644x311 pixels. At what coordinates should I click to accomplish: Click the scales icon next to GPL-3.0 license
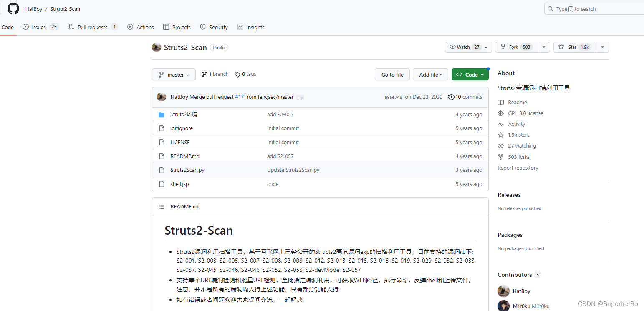click(x=501, y=113)
